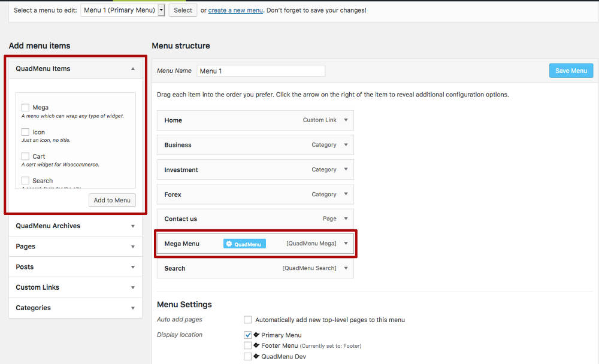Click the Mega Menu item title
Screen dimensions: 599x364
[x=182, y=244]
